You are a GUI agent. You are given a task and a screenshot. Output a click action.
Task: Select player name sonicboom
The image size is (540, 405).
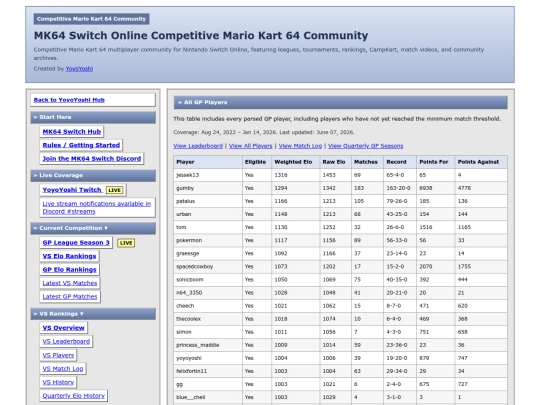tap(190, 280)
